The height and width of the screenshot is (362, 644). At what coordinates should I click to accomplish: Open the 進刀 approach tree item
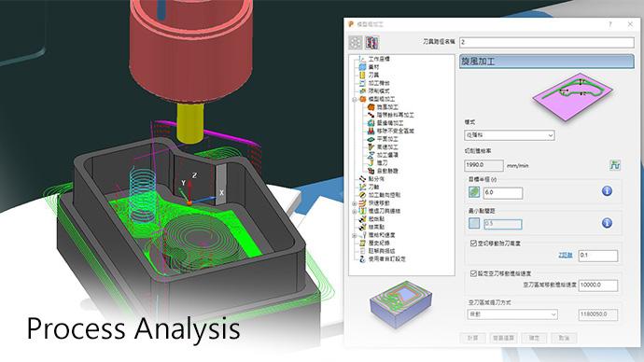tap(382, 163)
